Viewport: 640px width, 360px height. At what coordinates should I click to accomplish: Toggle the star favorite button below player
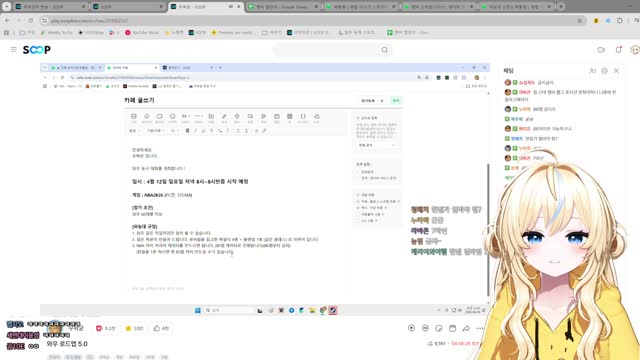click(134, 328)
